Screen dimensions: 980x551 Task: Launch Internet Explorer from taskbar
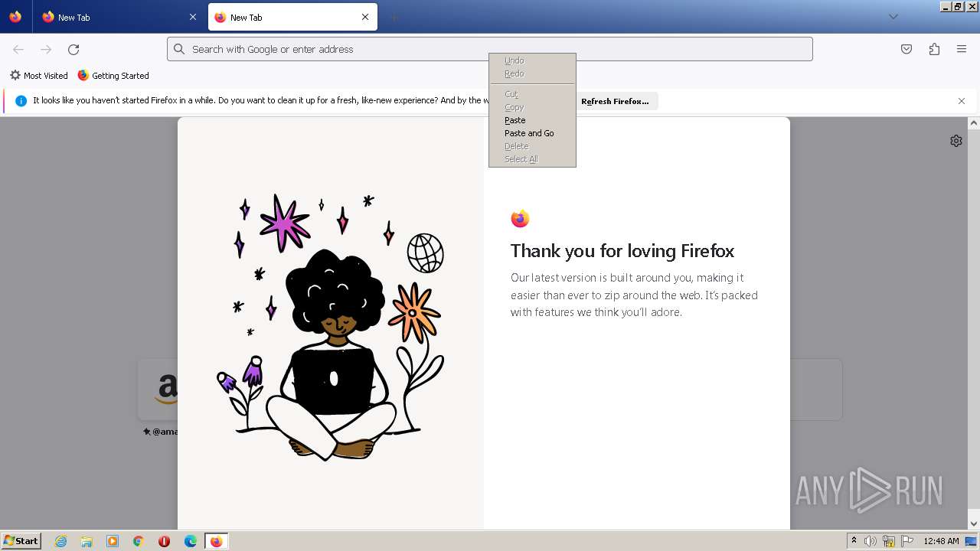(x=60, y=541)
